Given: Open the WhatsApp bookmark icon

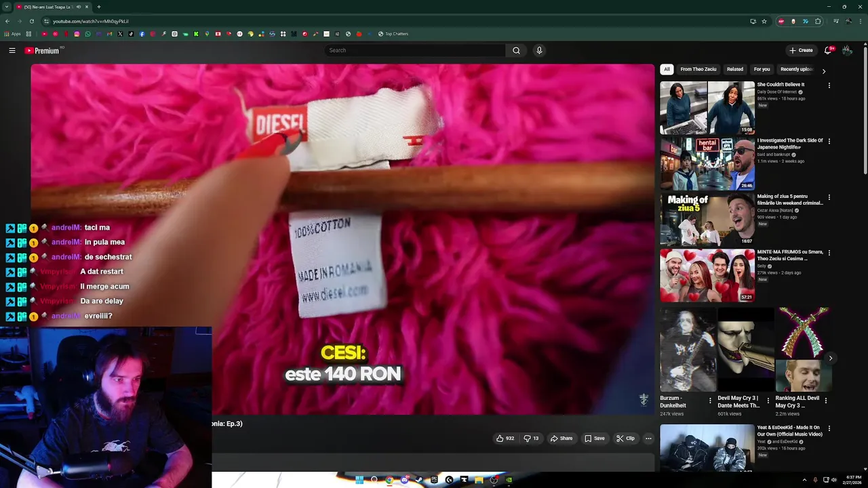Looking at the screenshot, I should pos(87,34).
